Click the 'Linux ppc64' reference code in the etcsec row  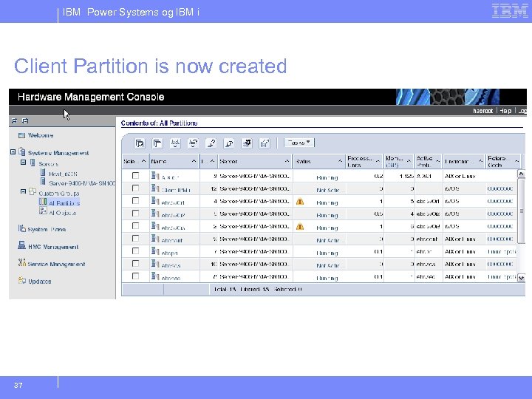pos(502,276)
